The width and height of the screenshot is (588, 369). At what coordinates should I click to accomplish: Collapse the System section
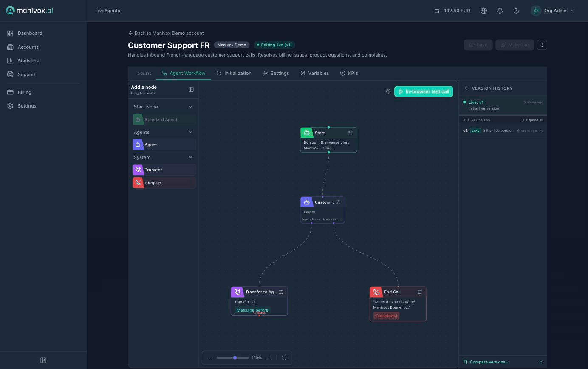[x=190, y=157]
